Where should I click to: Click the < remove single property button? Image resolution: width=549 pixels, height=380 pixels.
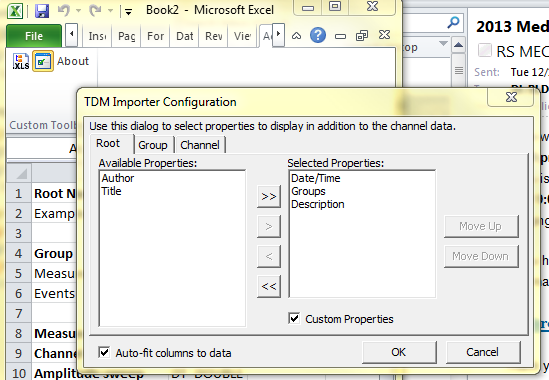pyautogui.click(x=269, y=256)
